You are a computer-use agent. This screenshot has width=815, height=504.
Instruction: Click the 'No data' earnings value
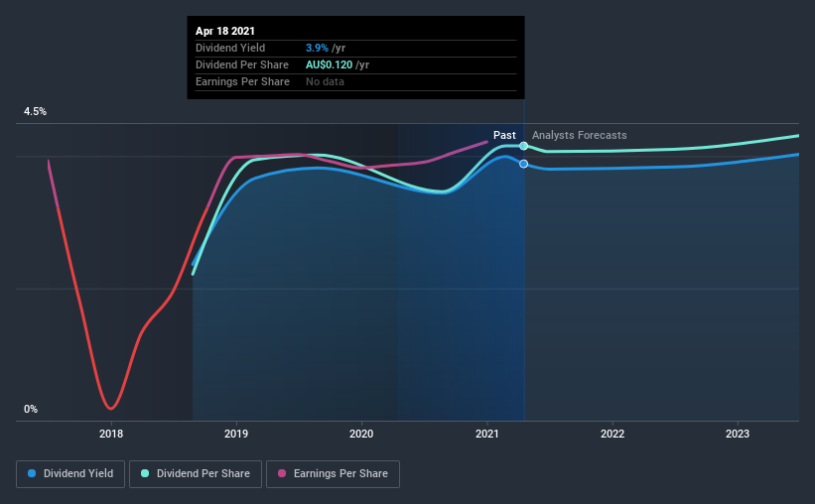(x=325, y=81)
